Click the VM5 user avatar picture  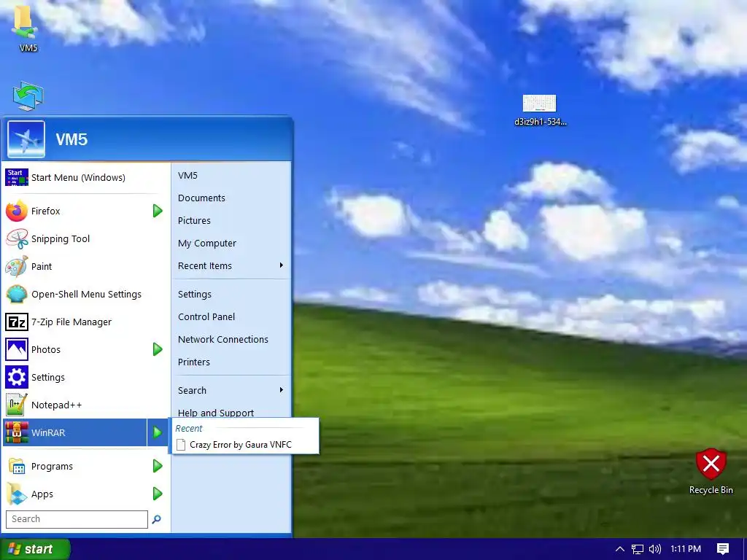click(26, 139)
